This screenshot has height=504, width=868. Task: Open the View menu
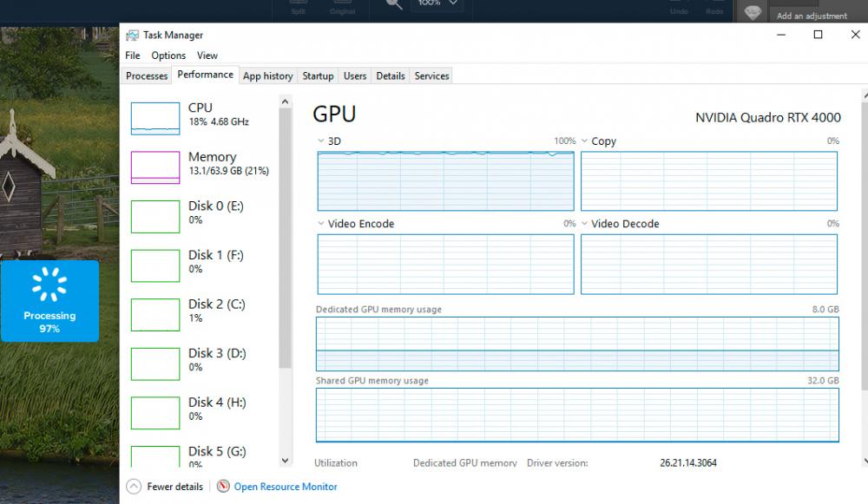207,56
